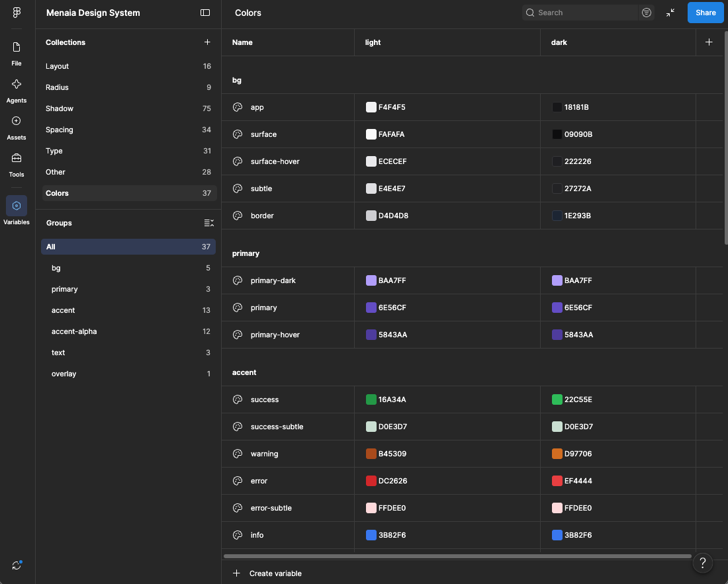Open the search filter options icon
Viewport: 728px width, 584px height.
[x=647, y=13]
